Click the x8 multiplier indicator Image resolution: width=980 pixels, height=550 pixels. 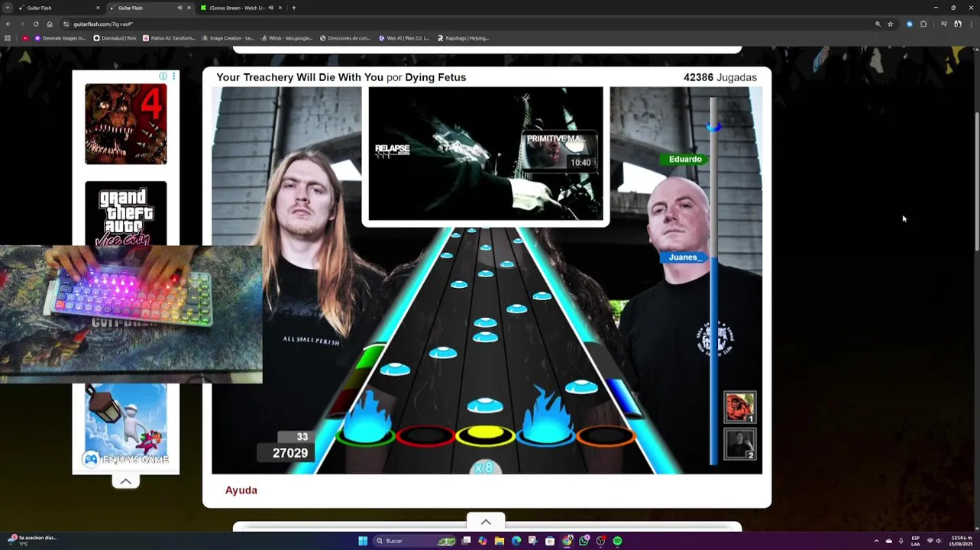coord(484,467)
